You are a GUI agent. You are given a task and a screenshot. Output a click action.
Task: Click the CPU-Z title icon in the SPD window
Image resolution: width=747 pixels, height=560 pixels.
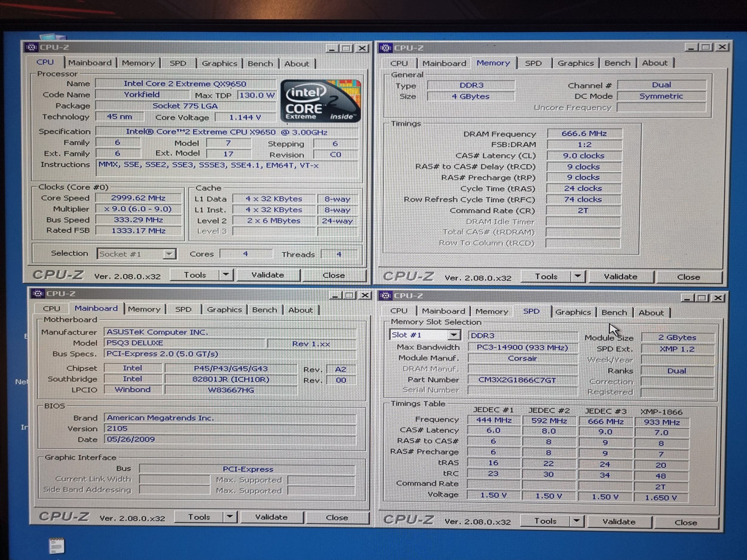[x=385, y=296]
